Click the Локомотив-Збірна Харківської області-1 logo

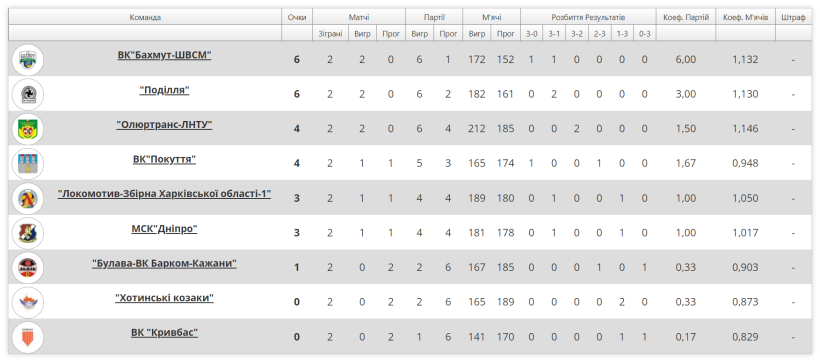pos(28,198)
